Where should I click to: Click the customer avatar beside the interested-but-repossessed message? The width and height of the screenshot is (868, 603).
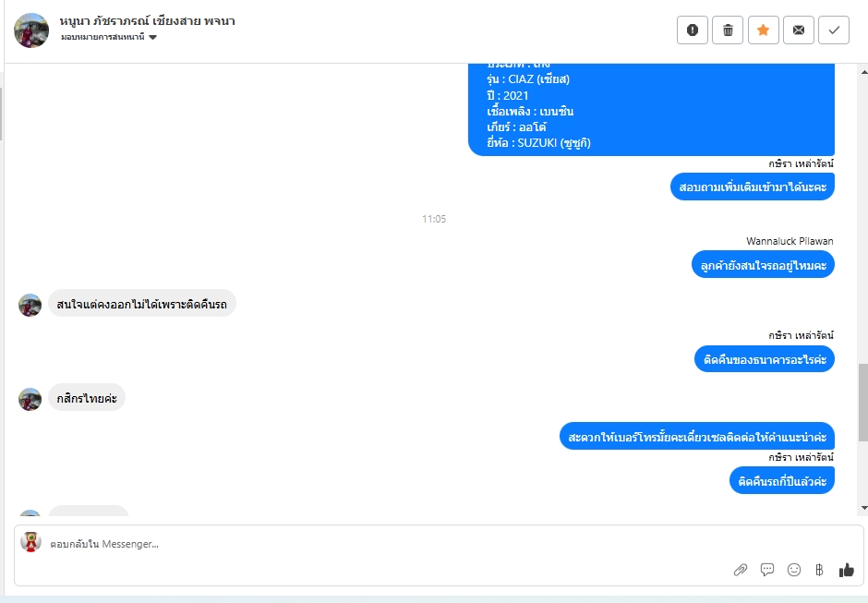pos(30,305)
